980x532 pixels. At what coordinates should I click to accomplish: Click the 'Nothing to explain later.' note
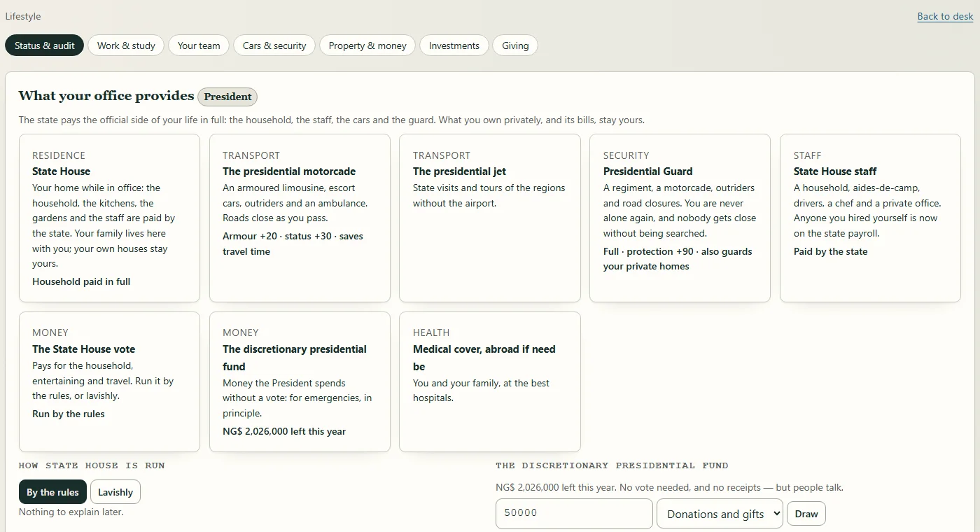[x=71, y=512]
